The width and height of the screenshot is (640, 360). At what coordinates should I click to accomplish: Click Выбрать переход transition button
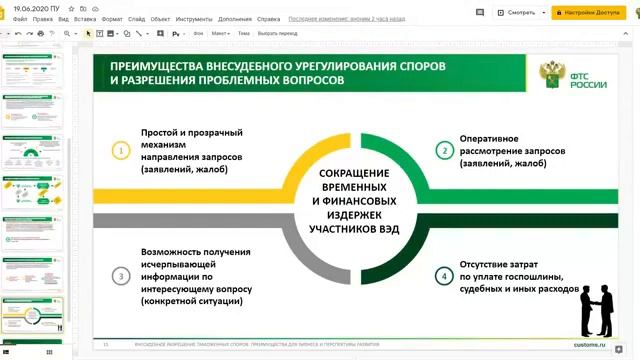coord(278,33)
